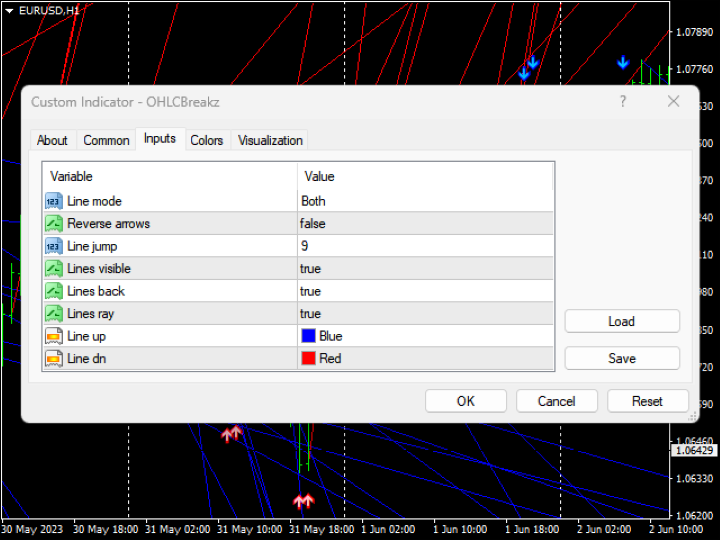The width and height of the screenshot is (720, 540).
Task: Open the EURUSD,H1 chart menu arrow
Action: (9, 11)
